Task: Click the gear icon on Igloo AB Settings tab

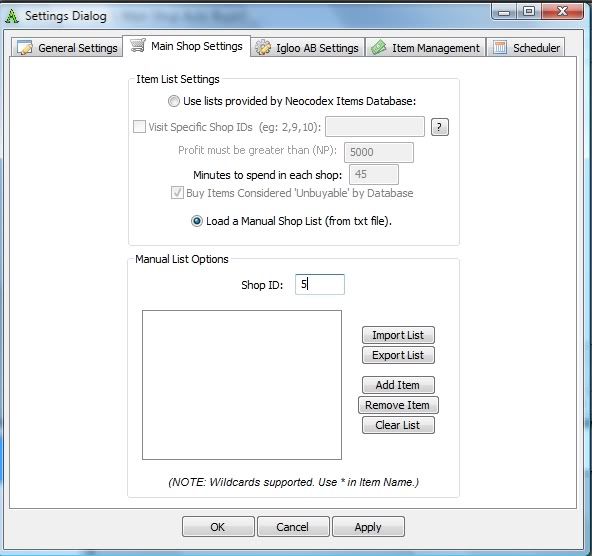Action: 263,48
